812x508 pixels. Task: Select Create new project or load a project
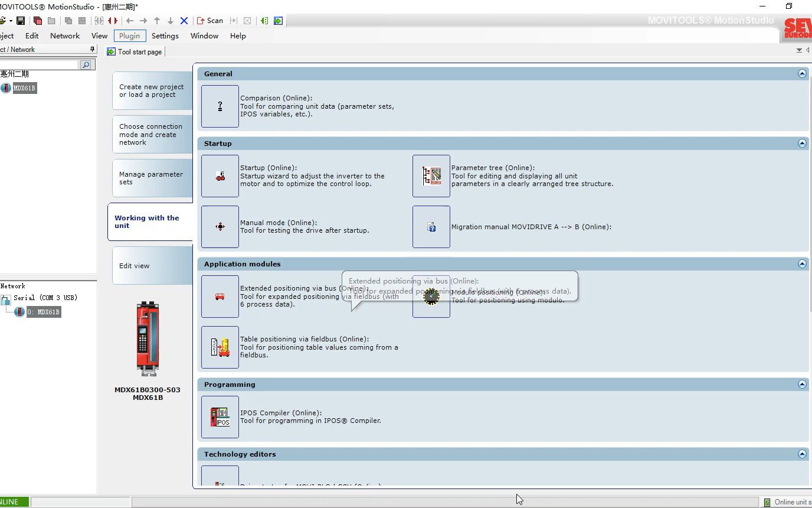(152, 90)
